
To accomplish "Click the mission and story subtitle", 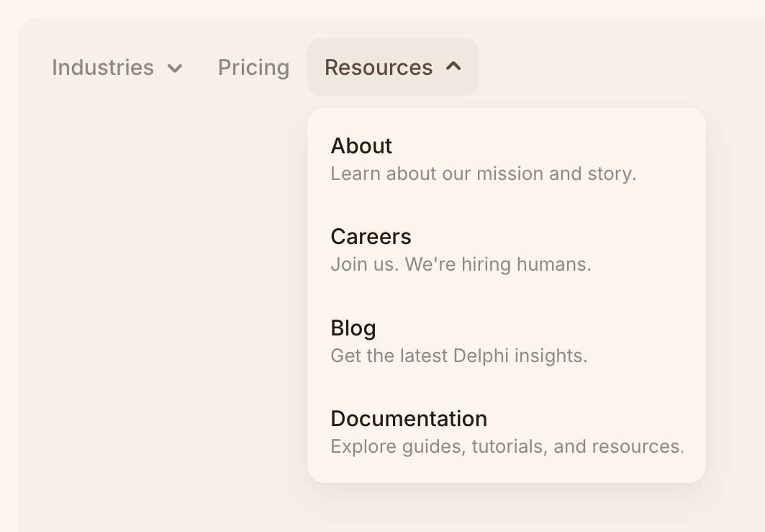I will pyautogui.click(x=484, y=173).
